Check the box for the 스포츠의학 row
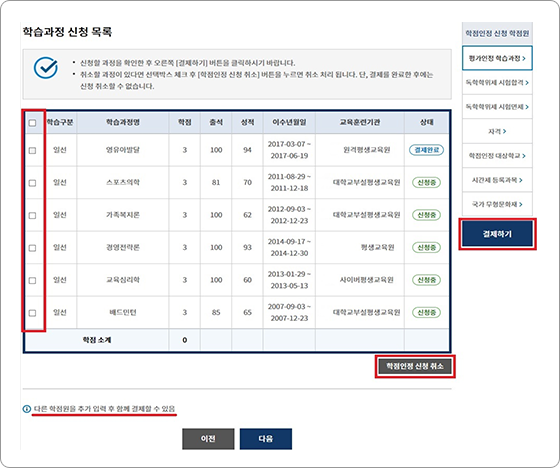This screenshot has width=560, height=468. pos(32,183)
